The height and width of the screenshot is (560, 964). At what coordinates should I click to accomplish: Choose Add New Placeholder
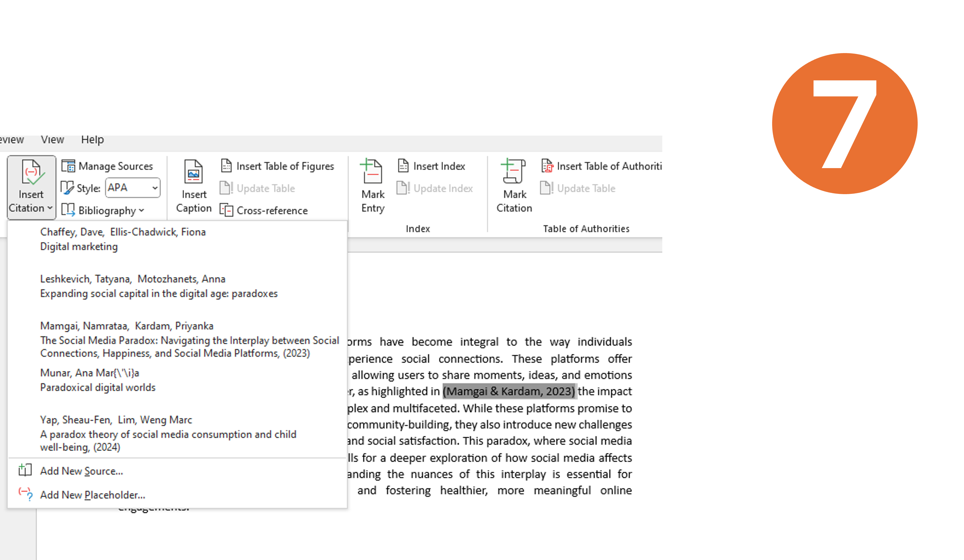point(92,495)
